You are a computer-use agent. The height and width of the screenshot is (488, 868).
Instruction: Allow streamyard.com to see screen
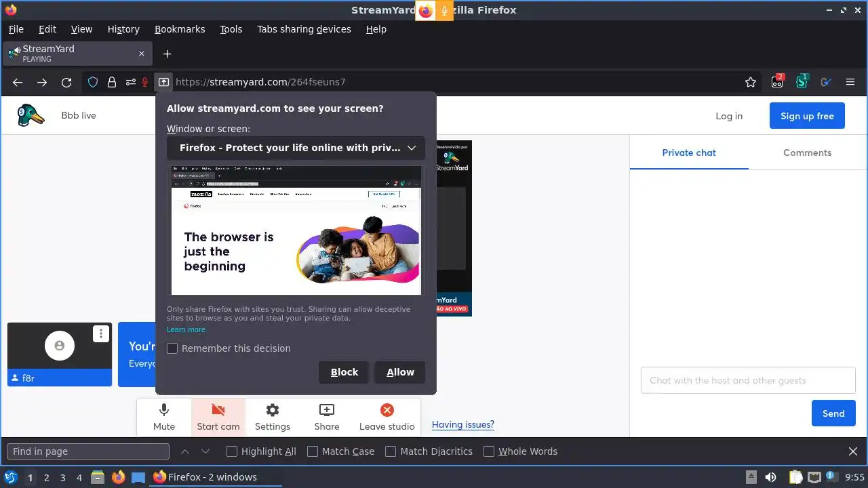pyautogui.click(x=400, y=372)
